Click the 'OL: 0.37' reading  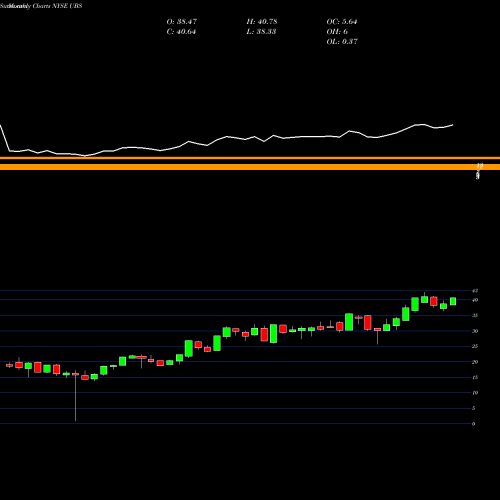click(342, 42)
